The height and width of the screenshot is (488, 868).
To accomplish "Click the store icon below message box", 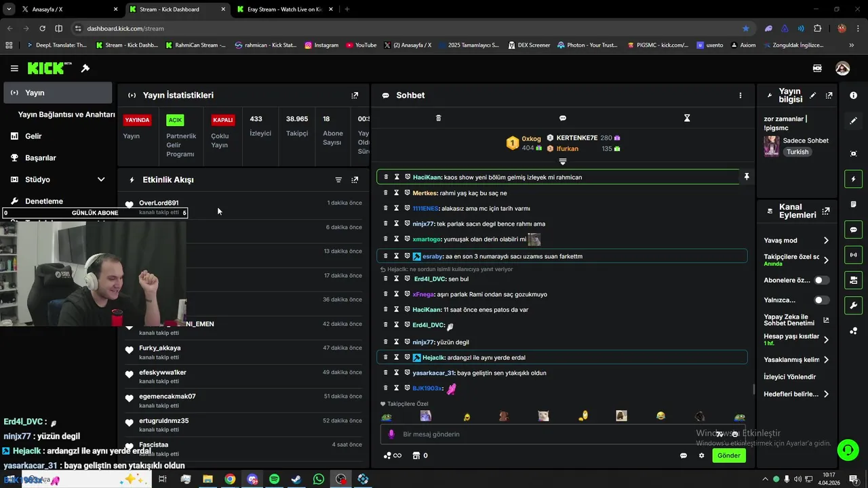I will coord(416,455).
